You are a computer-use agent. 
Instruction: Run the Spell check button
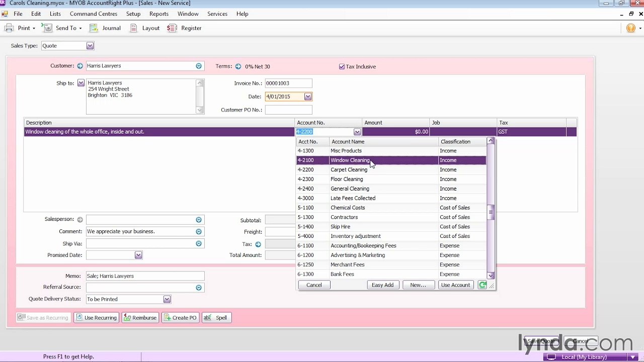(217, 318)
